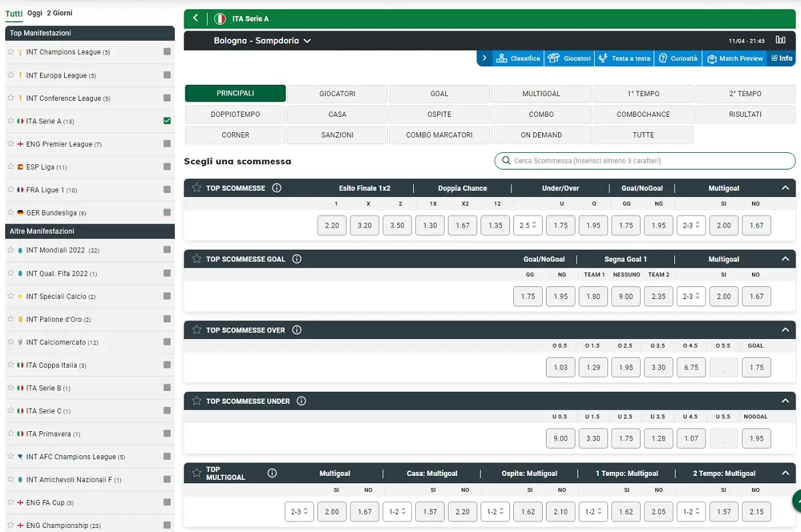Favorite the TOP MULTIGOAL star
801x532 pixels.
coord(196,473)
